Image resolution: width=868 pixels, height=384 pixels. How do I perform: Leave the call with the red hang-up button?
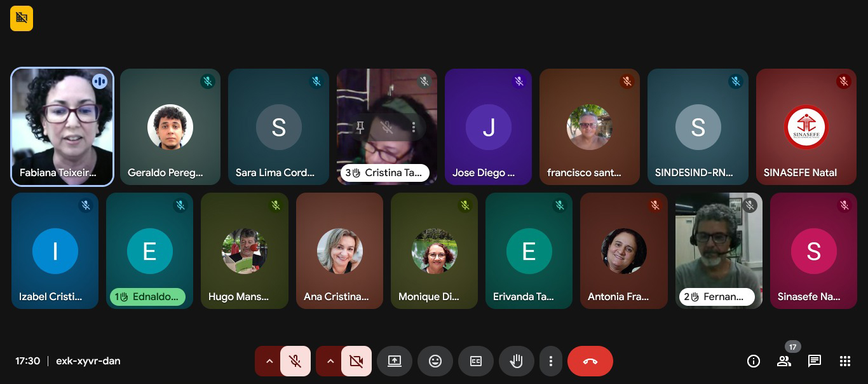point(590,361)
